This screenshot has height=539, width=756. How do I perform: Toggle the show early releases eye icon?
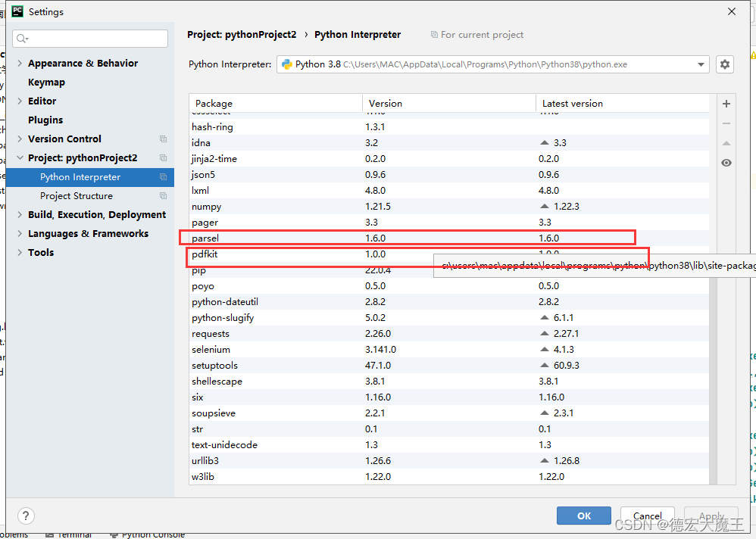pyautogui.click(x=726, y=163)
